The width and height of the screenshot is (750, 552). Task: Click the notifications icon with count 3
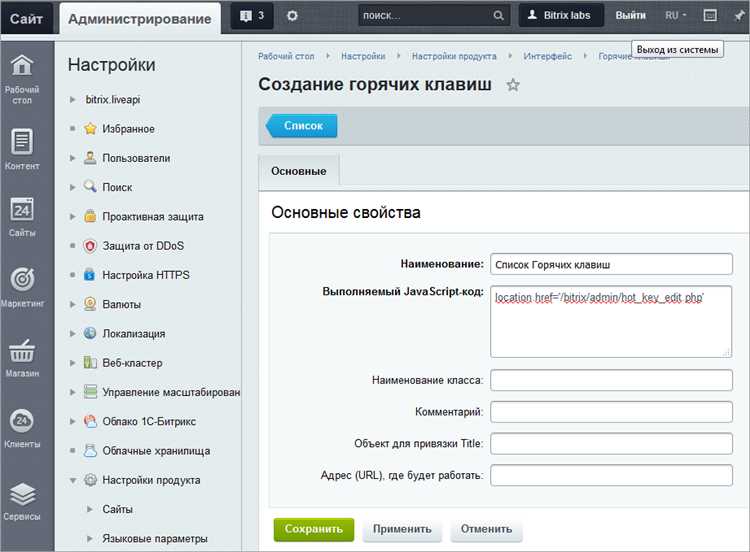coord(252,16)
